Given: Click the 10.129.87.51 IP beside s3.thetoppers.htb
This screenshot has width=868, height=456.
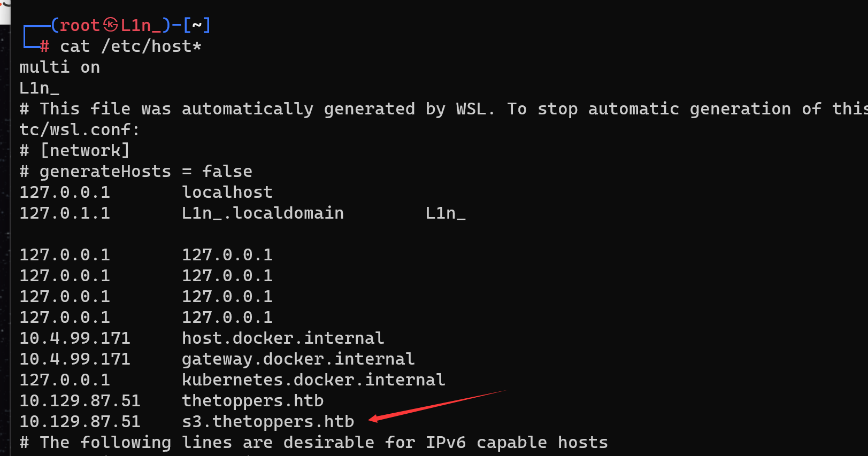Looking at the screenshot, I should (80, 422).
